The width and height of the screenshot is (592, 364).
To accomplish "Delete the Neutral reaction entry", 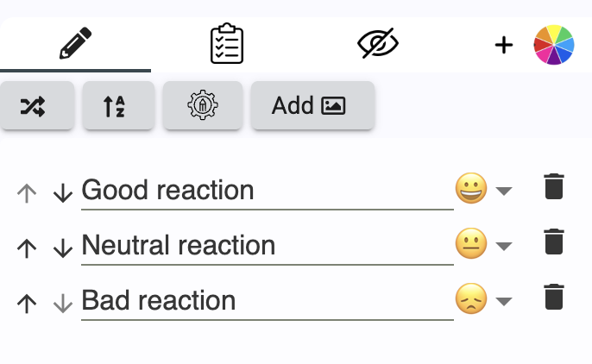I will [554, 242].
